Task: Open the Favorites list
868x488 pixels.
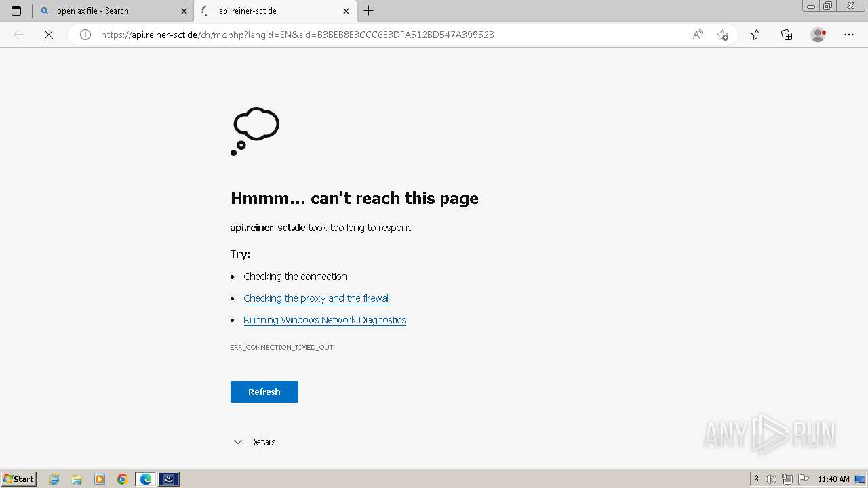Action: click(757, 35)
